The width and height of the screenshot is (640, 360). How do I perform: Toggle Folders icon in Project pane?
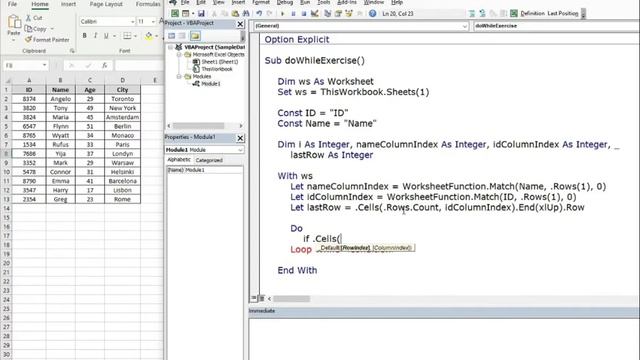195,36
